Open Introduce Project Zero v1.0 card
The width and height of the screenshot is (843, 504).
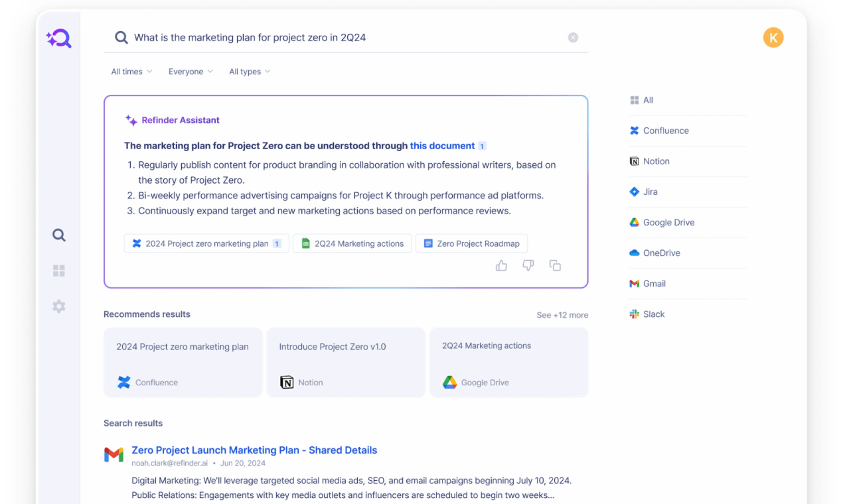[x=345, y=362]
